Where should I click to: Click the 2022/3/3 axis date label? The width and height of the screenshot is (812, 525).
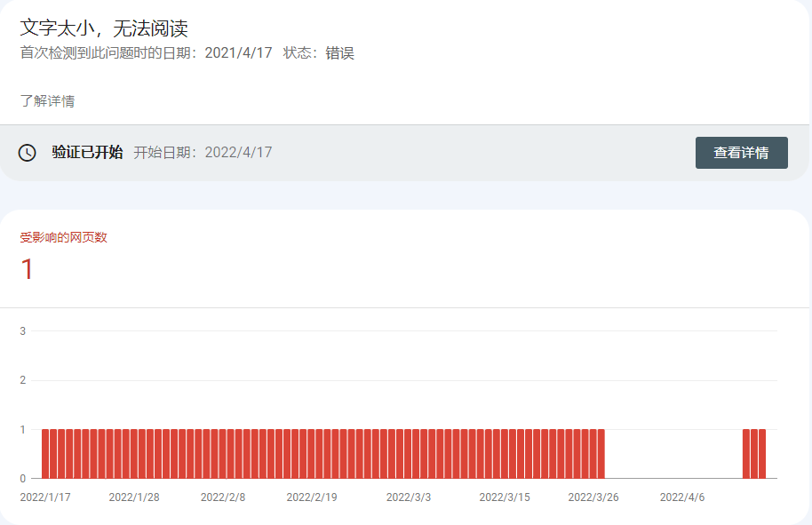(409, 497)
